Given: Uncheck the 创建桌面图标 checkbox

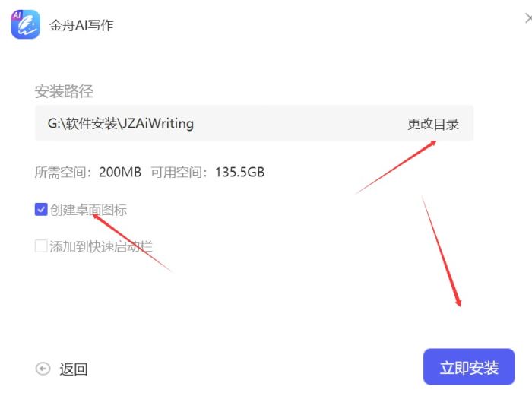Looking at the screenshot, I should click(x=41, y=209).
